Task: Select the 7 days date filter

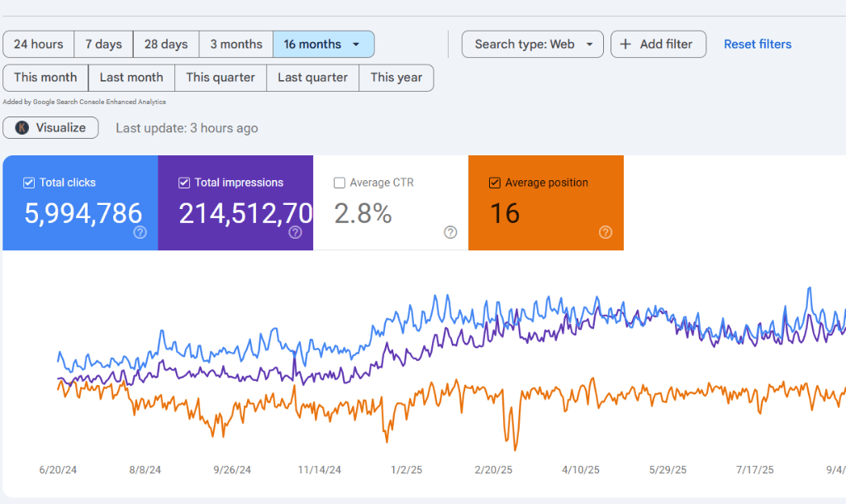Action: point(103,44)
